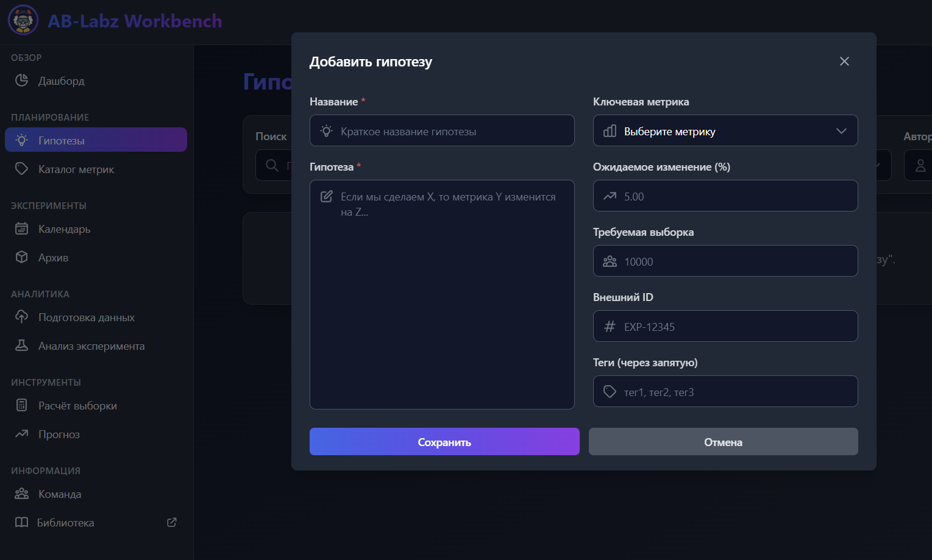
Task: Open the Выберите метрику dropdown
Action: [x=725, y=131]
